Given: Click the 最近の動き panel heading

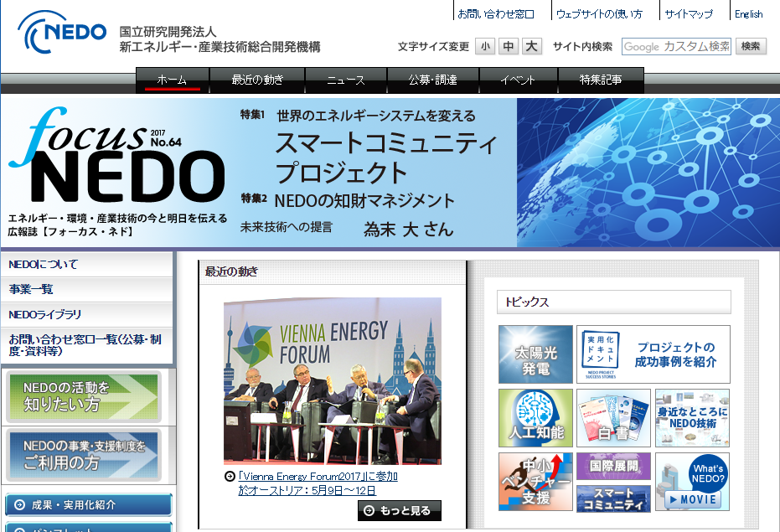Looking at the screenshot, I should click(232, 271).
